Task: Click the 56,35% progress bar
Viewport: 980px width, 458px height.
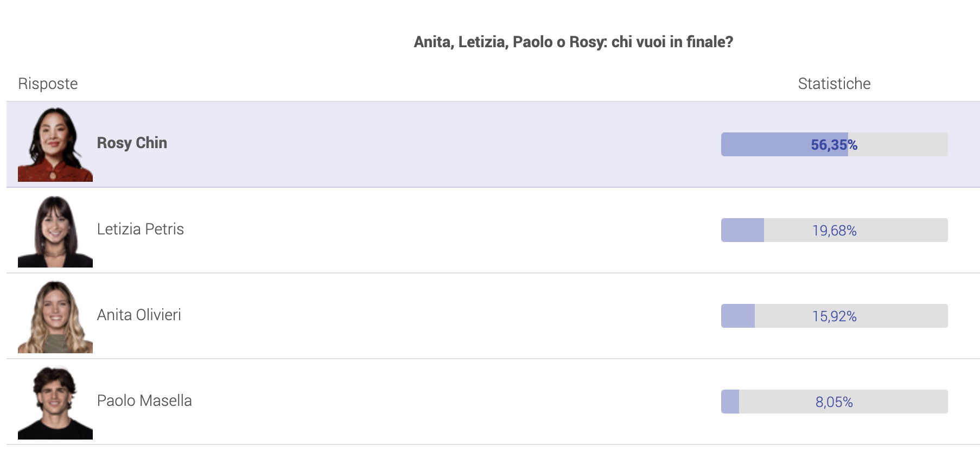Action: click(x=834, y=144)
